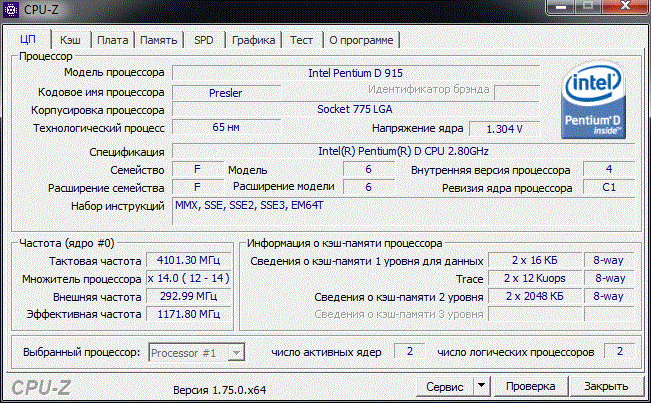Click the C1 core revision value
Viewport: 651px width, 403px height.
pos(609,187)
